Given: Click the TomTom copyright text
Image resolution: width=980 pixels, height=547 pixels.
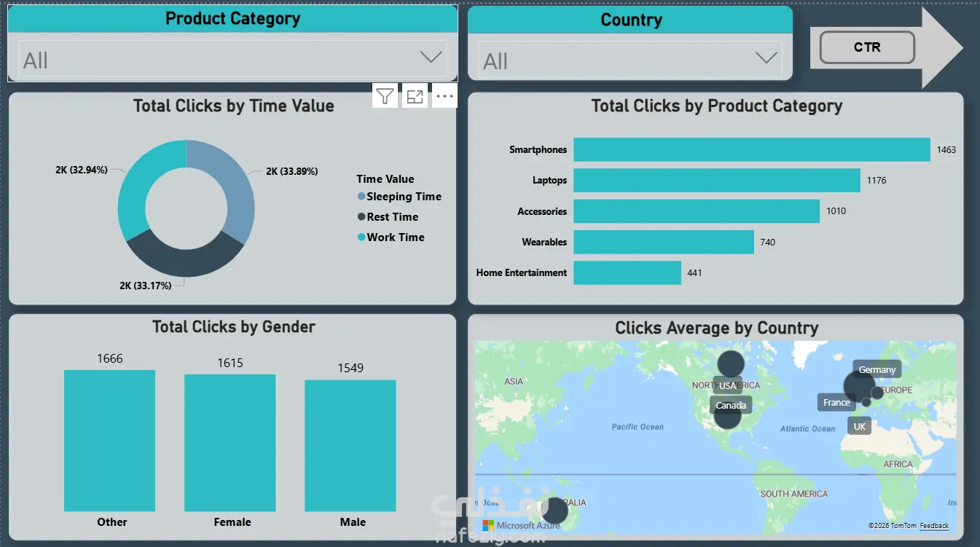Looking at the screenshot, I should [892, 526].
